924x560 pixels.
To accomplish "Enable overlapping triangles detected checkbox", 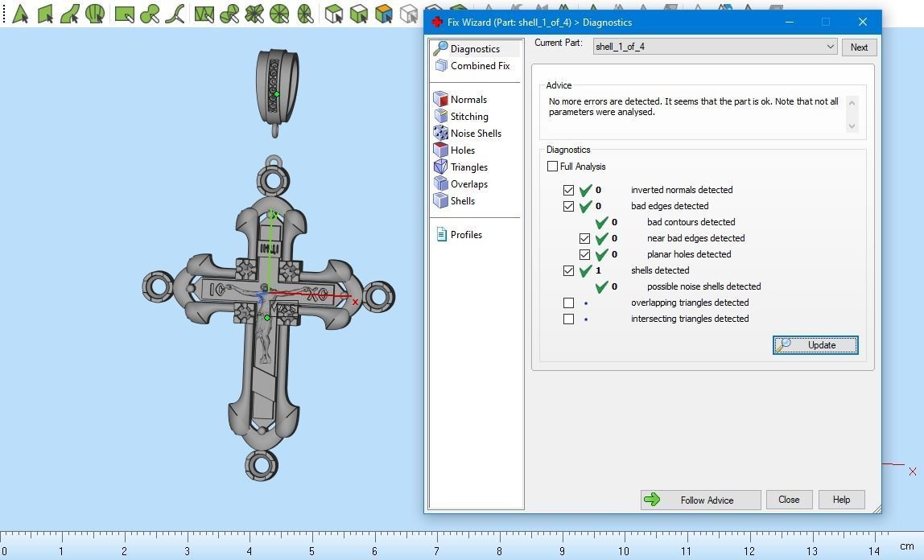I will tap(568, 303).
